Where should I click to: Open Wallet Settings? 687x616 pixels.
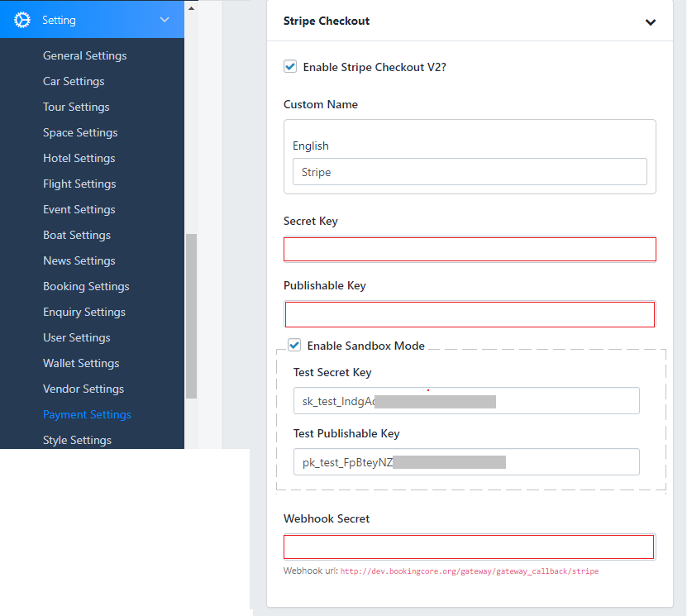[x=81, y=364]
